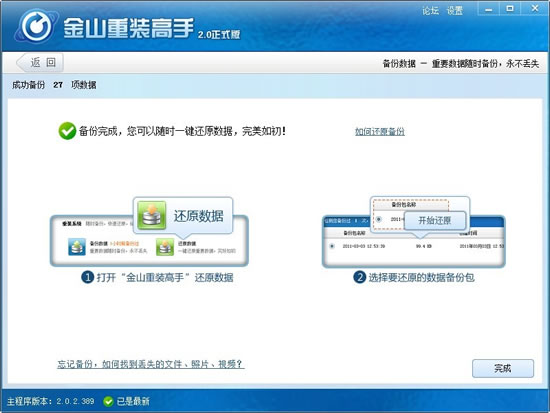
Task: Minimize the 金山重装高手 window
Action: click(x=489, y=9)
